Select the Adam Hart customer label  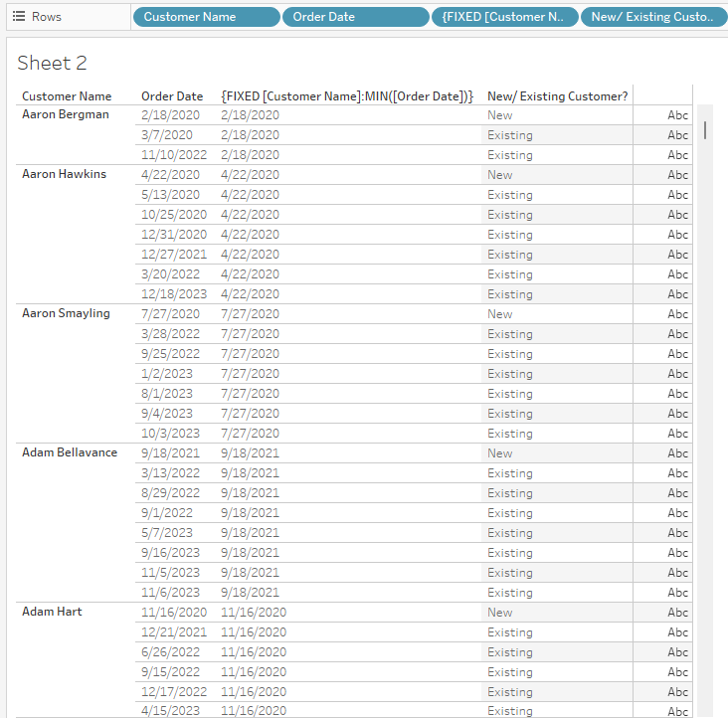[52, 612]
